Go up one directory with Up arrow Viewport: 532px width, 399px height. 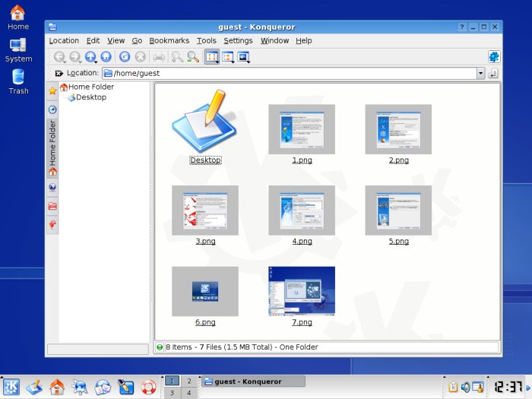tap(90, 56)
